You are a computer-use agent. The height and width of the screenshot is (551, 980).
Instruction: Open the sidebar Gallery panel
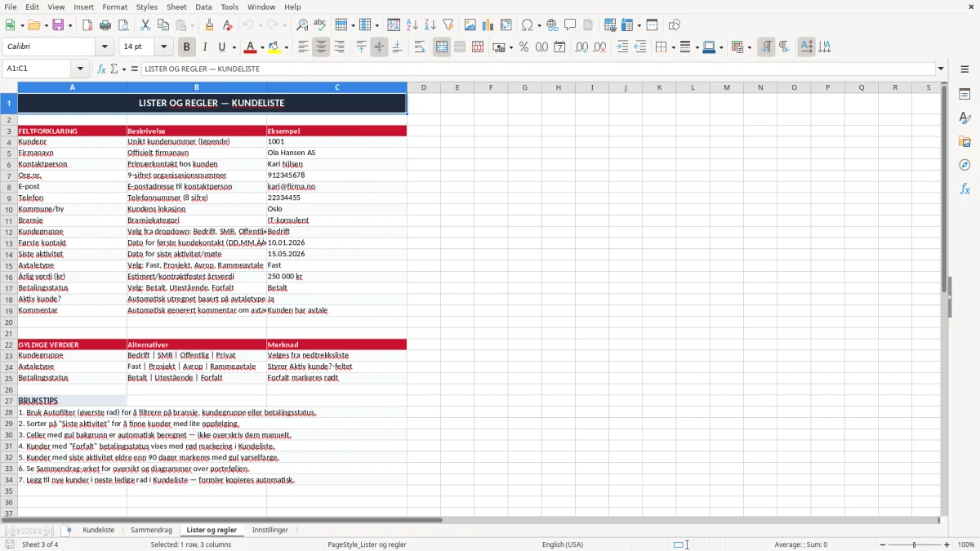pos(964,142)
